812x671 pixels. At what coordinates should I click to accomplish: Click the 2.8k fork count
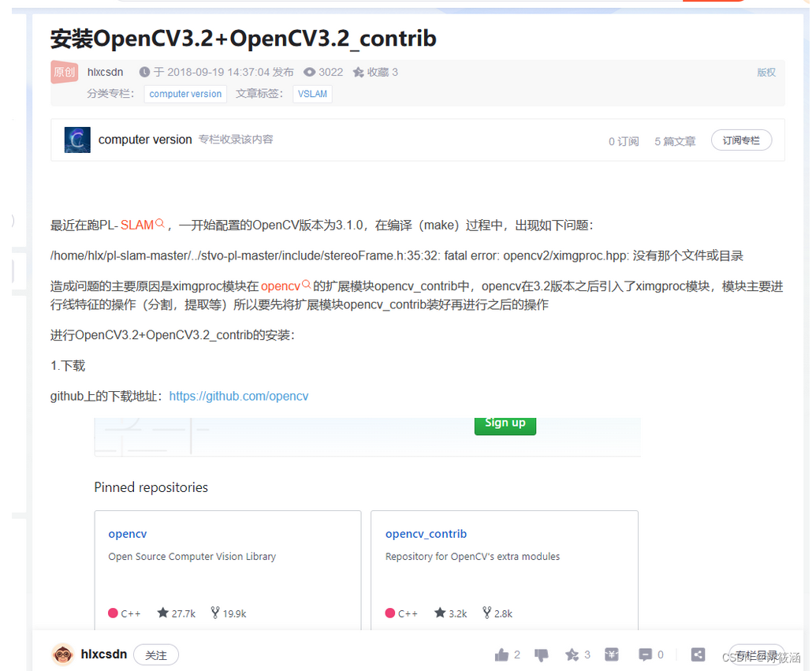pyautogui.click(x=503, y=613)
